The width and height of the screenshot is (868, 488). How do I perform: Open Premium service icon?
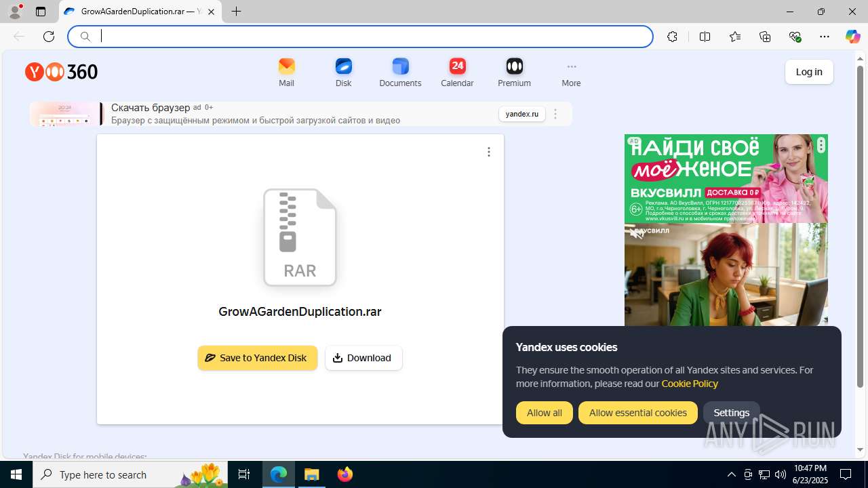[514, 66]
